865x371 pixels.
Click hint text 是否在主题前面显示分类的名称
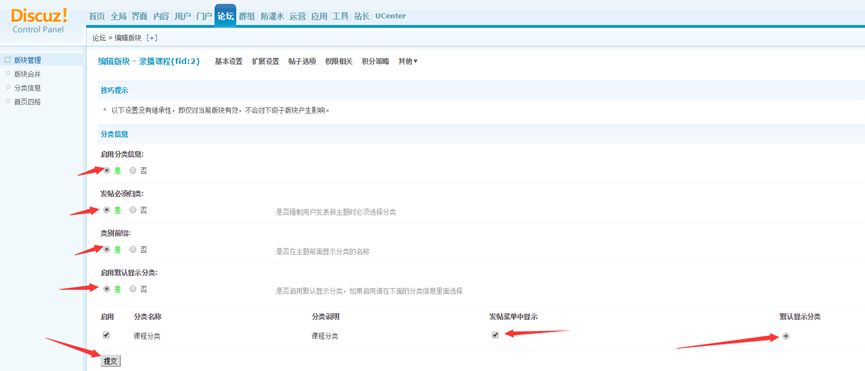(322, 251)
